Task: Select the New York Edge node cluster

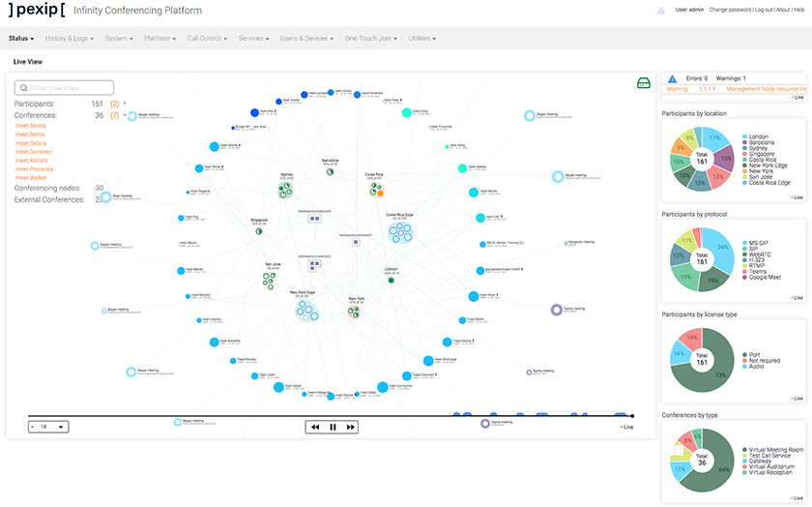Action: 306,311
